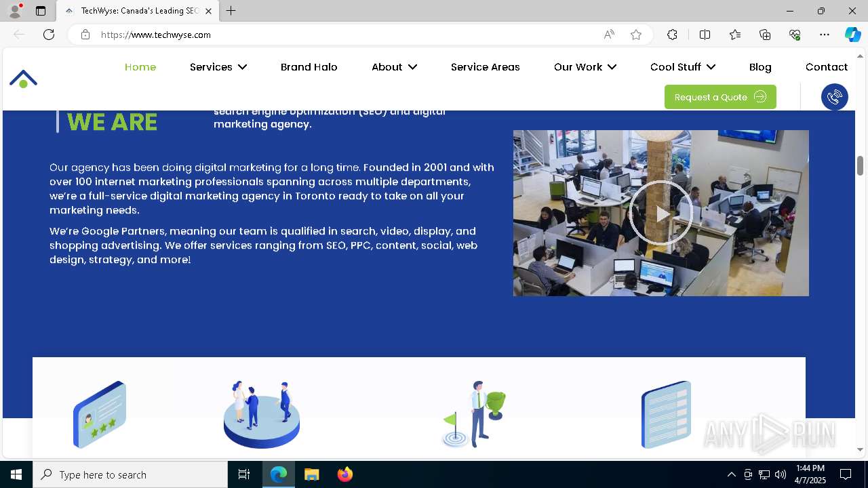Click scrollbar down arrow

click(x=860, y=449)
